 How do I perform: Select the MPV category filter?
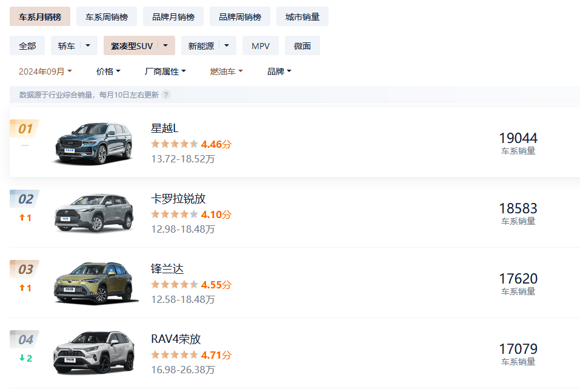tap(261, 46)
